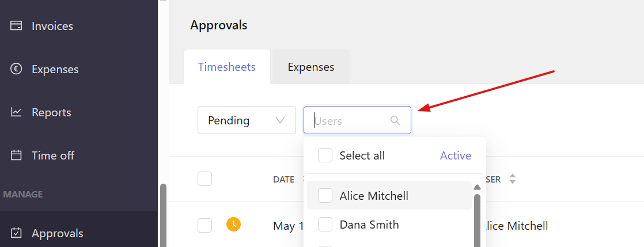This screenshot has width=644, height=247.
Task: Click the orange pending clock icon
Action: click(x=233, y=224)
